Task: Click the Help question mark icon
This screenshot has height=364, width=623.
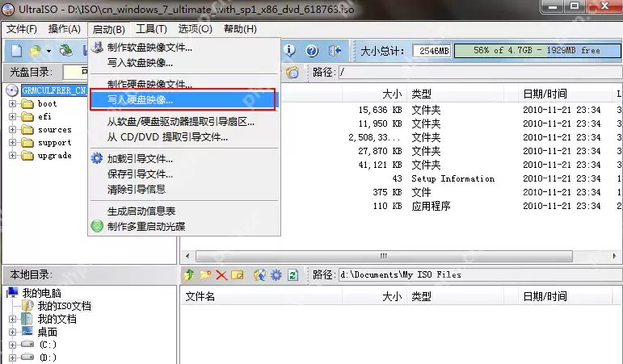Action: (x=312, y=50)
